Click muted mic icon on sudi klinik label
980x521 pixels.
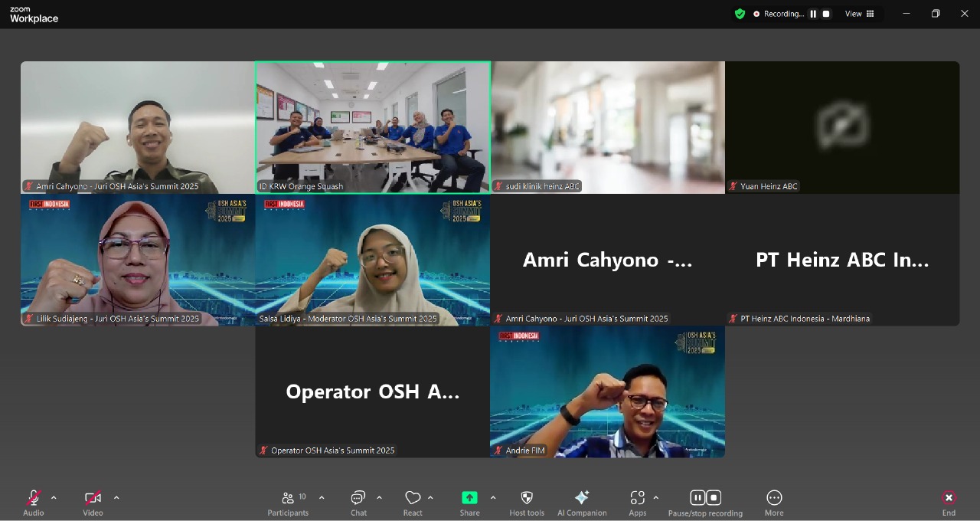click(498, 186)
